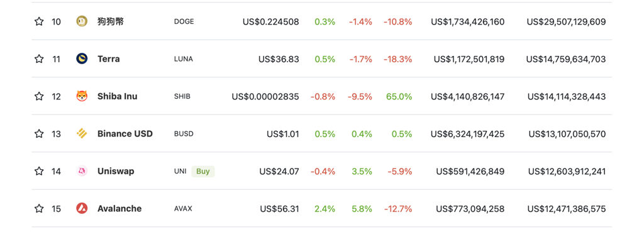This screenshot has height=232, width=644.
Task: Click the Uniswap name link
Action: tap(116, 171)
